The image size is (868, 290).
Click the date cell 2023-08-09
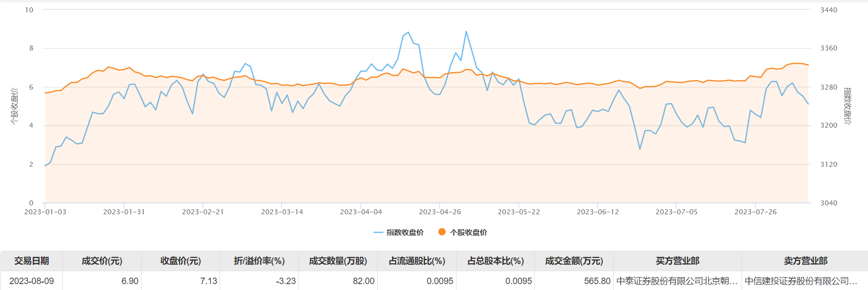[32, 281]
